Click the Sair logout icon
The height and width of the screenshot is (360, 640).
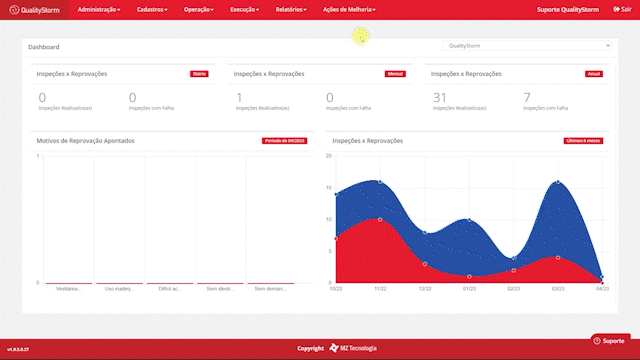click(x=616, y=9)
